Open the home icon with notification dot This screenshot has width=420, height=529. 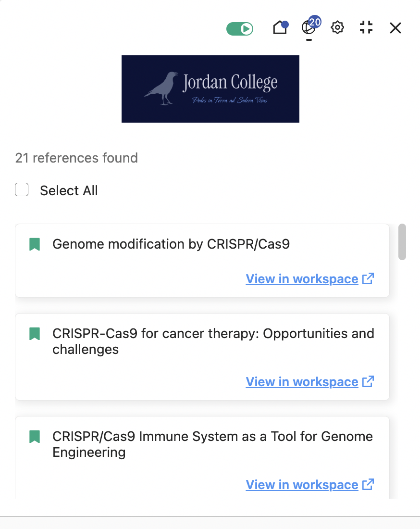click(x=280, y=28)
